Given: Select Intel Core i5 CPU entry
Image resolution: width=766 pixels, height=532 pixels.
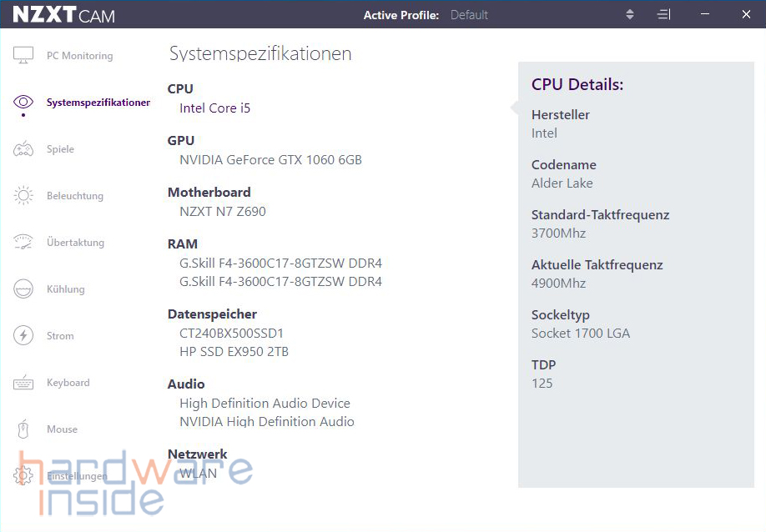Looking at the screenshot, I should (x=214, y=108).
